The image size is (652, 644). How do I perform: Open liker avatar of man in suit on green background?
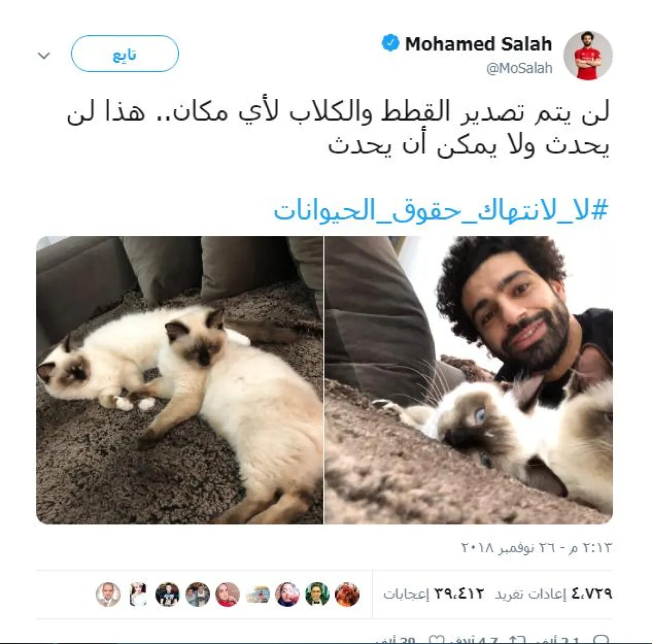pyautogui.click(x=316, y=594)
